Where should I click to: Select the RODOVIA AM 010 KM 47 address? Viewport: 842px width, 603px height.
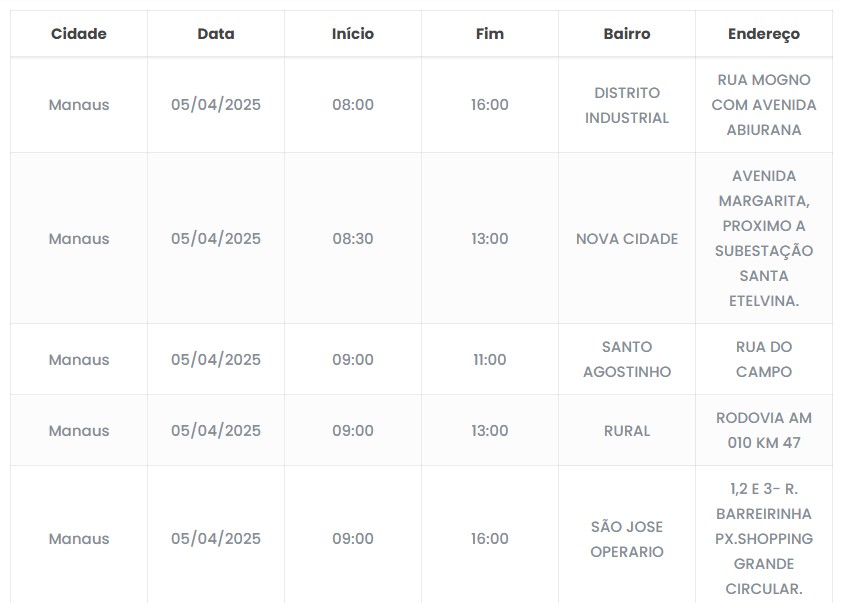pos(764,431)
